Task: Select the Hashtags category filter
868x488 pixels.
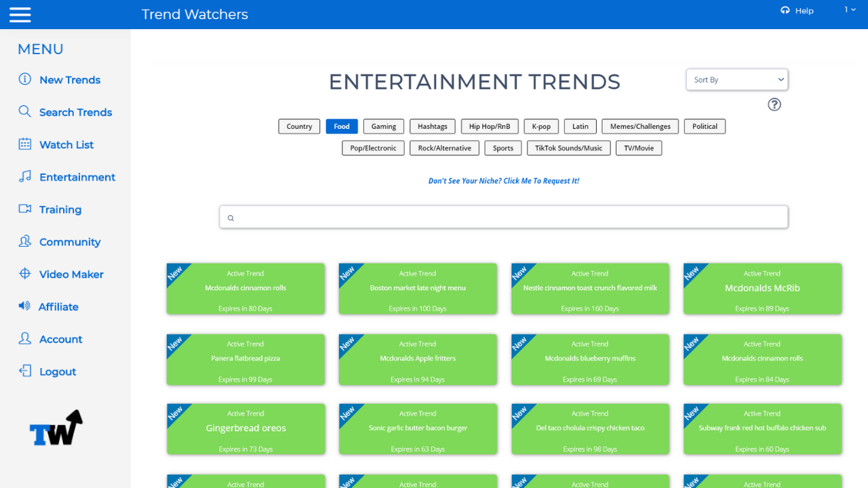Action: coord(433,126)
